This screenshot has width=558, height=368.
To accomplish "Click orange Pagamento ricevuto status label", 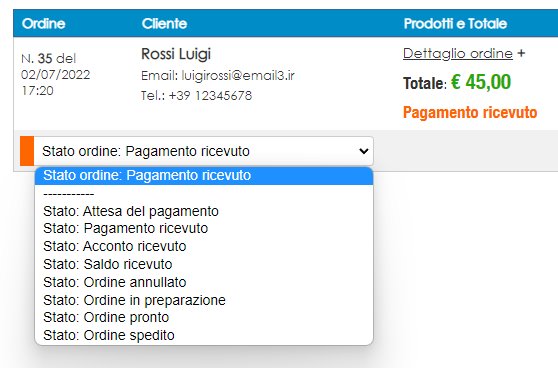I will pos(470,112).
